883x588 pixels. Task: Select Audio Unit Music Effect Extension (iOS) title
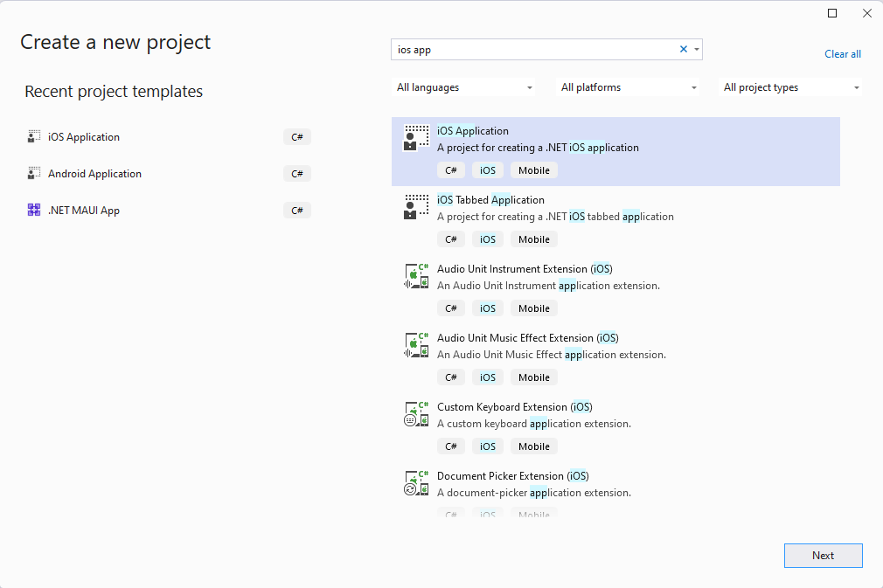click(x=528, y=337)
